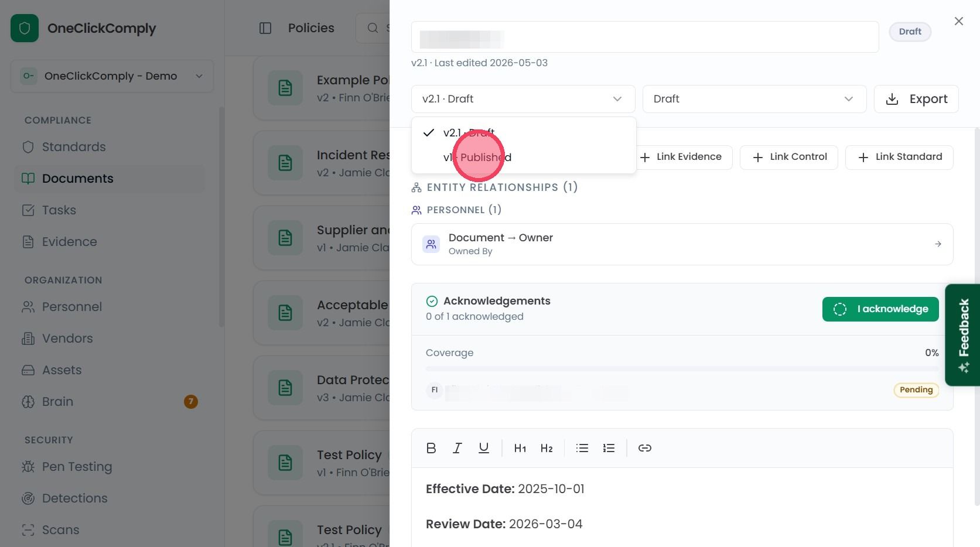Click the FI user avatar
Image resolution: width=980 pixels, height=547 pixels.
[x=435, y=390]
